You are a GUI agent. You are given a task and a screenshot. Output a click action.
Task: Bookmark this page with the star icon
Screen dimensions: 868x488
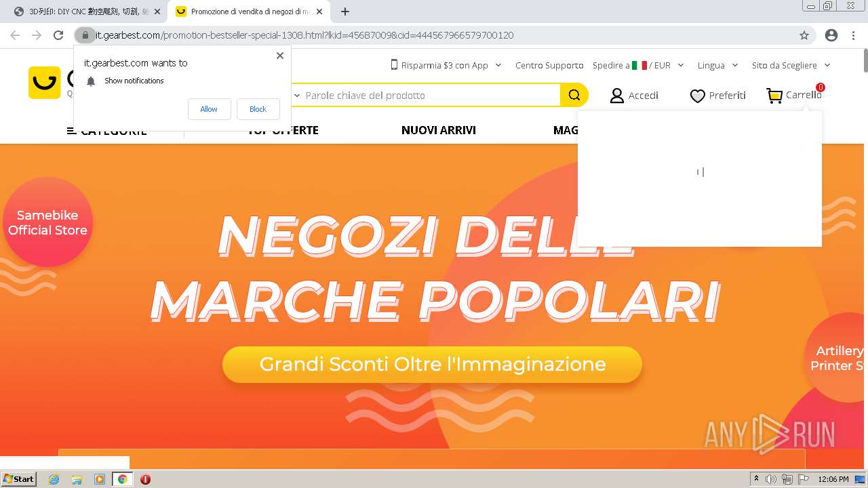point(804,35)
